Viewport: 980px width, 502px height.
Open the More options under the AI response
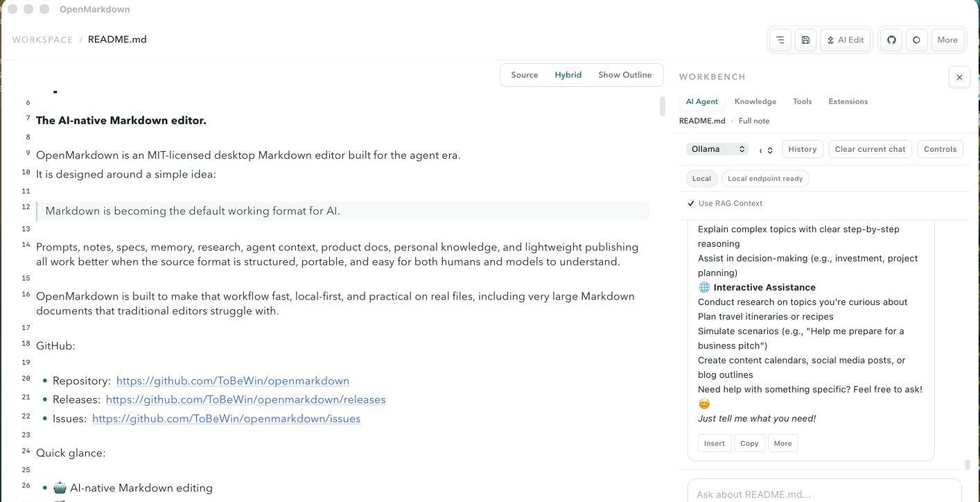tap(782, 443)
